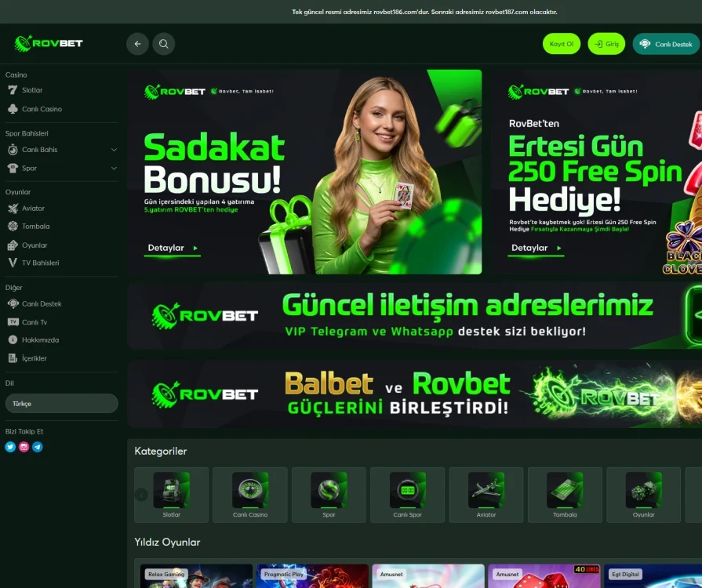Select the Canlı Casino category tile
The width and height of the screenshot is (702, 588).
click(x=250, y=495)
